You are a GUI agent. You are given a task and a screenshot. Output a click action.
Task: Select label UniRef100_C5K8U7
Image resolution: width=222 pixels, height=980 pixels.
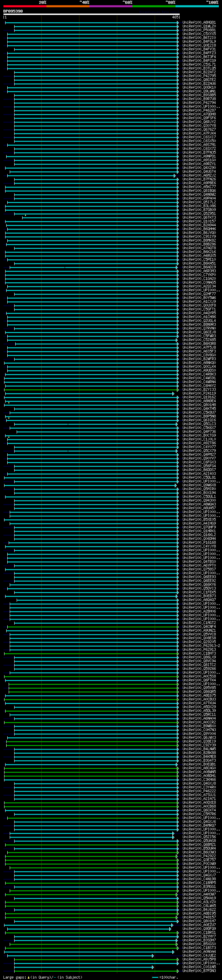tap(199, 413)
